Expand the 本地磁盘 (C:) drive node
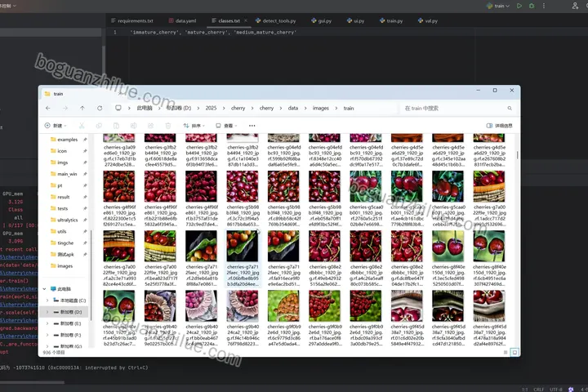Image resolution: width=588 pixels, height=392 pixels. [x=47, y=300]
